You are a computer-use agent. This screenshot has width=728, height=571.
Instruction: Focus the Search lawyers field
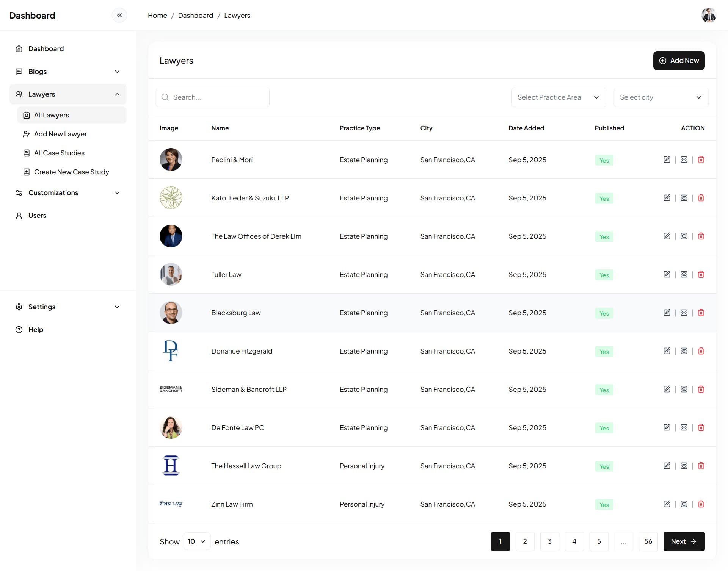213,97
